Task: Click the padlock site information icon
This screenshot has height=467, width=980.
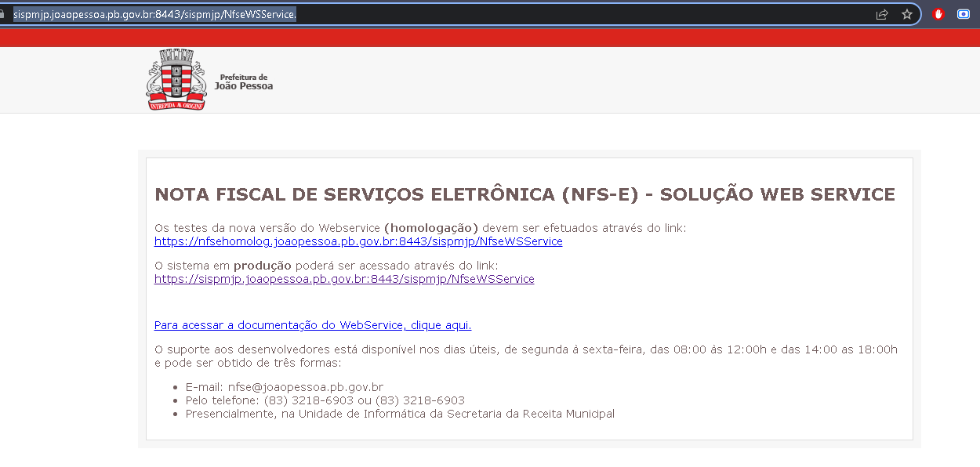Action: click(x=3, y=14)
